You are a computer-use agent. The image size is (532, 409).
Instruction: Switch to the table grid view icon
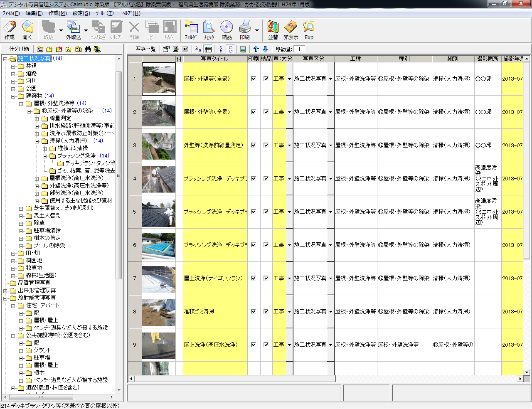[x=208, y=49]
